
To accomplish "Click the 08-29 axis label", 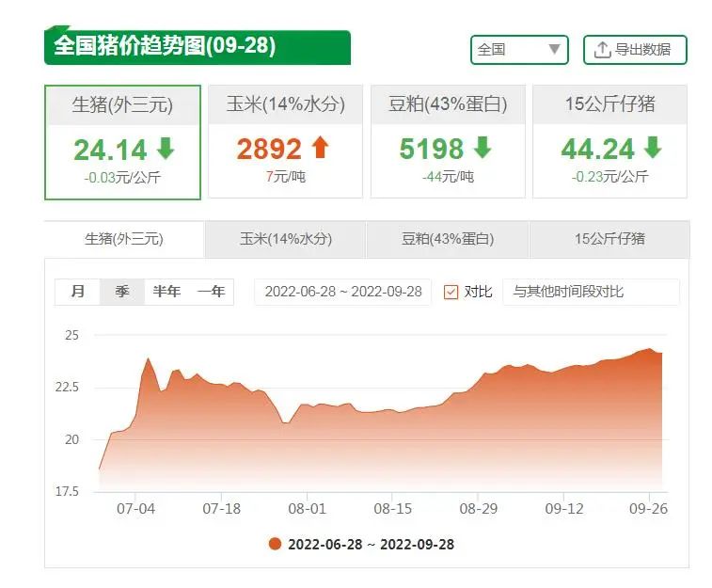I will coord(478,509).
